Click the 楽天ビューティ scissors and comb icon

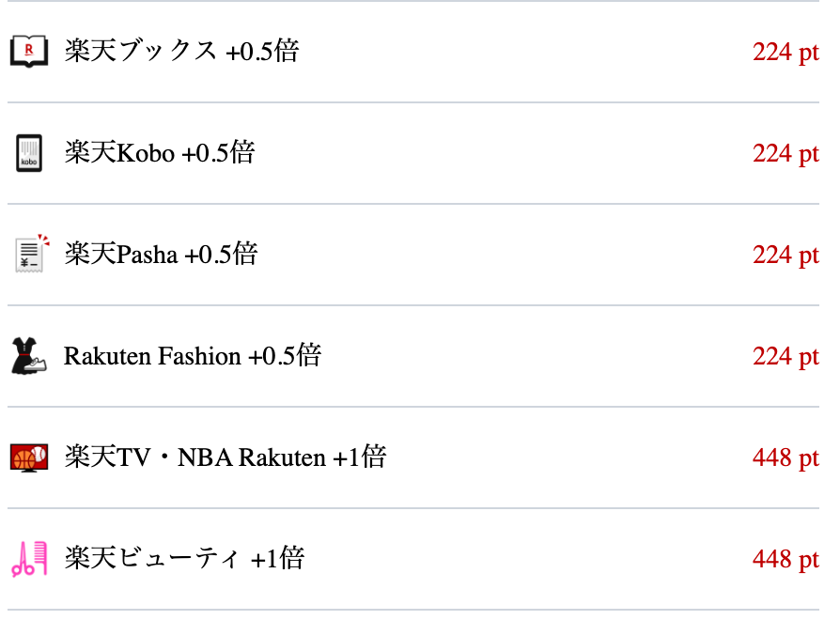29,559
